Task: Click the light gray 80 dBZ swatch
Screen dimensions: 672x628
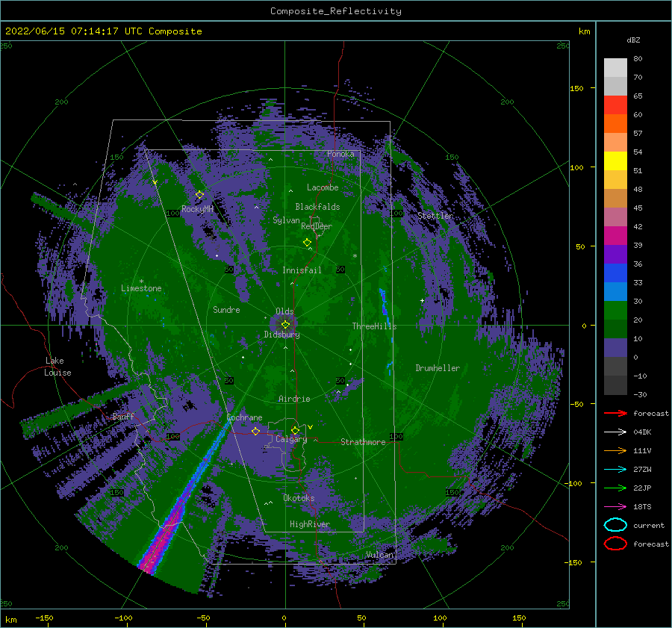Action: [615, 67]
